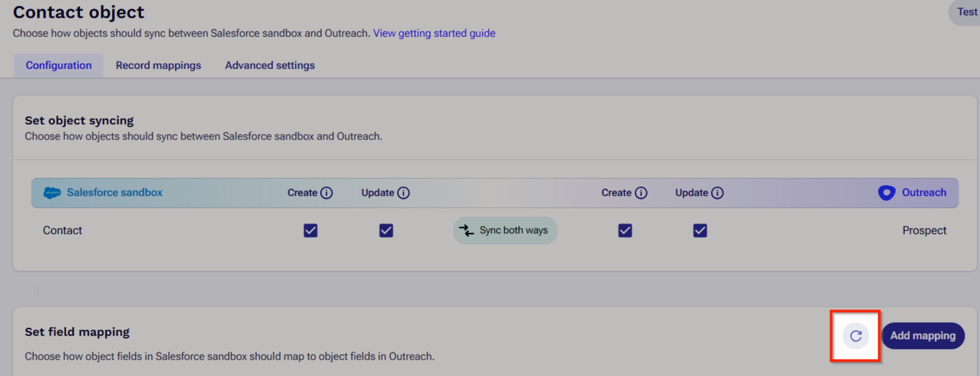
Task: Switch to Advanced settings tab
Action: [x=270, y=65]
